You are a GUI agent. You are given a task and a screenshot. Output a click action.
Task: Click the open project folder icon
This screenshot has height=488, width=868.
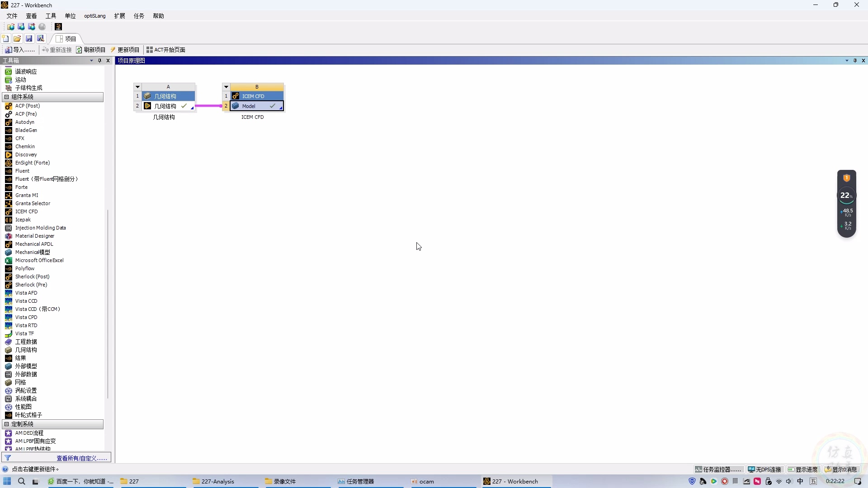click(x=17, y=38)
